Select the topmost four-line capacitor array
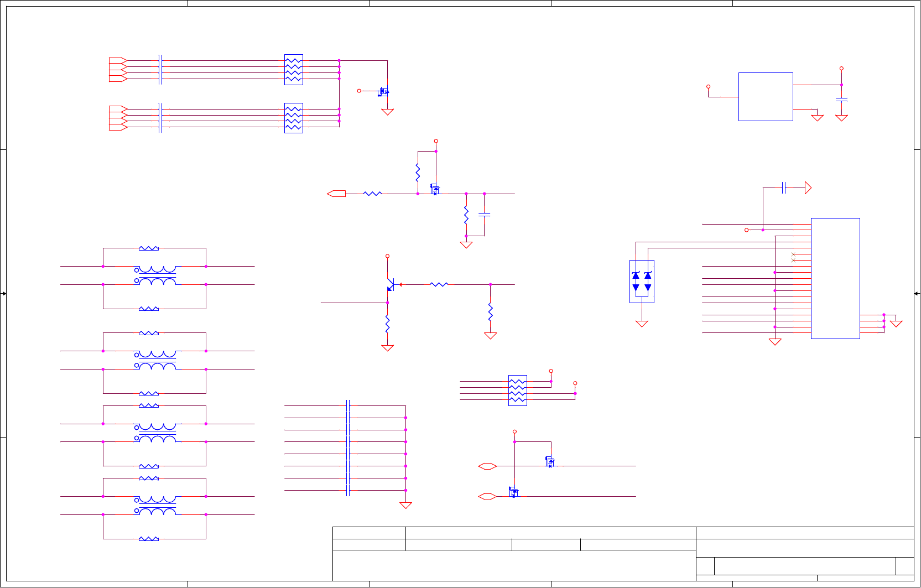Screen dimensions: 921x588 coord(160,70)
